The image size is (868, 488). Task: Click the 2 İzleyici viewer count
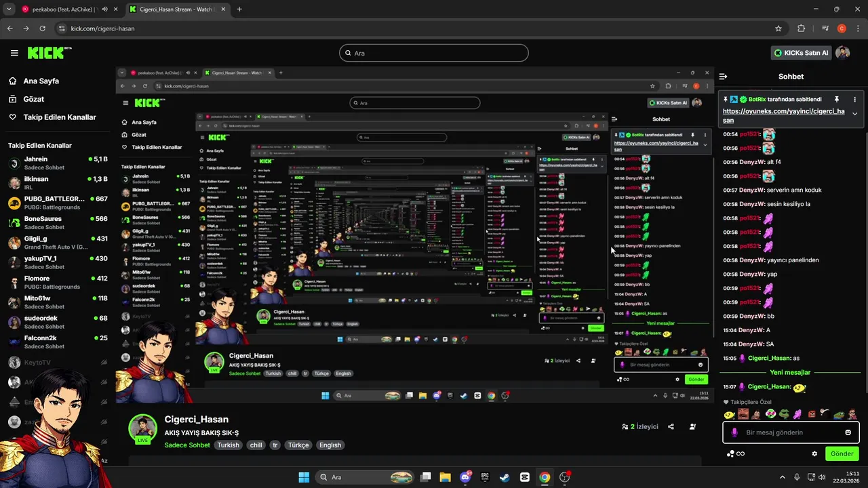point(640,427)
